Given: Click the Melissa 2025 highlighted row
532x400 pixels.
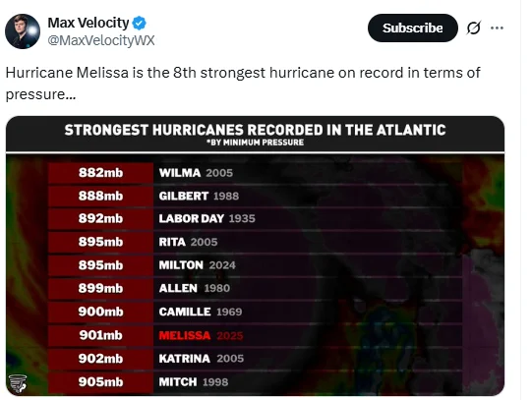Looking at the screenshot, I should pyautogui.click(x=255, y=335).
